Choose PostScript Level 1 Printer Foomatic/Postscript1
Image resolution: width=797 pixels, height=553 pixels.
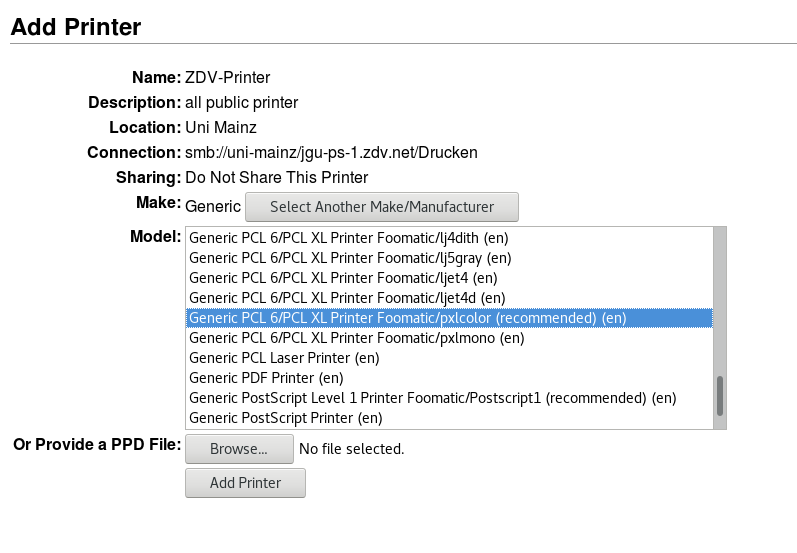(449, 398)
